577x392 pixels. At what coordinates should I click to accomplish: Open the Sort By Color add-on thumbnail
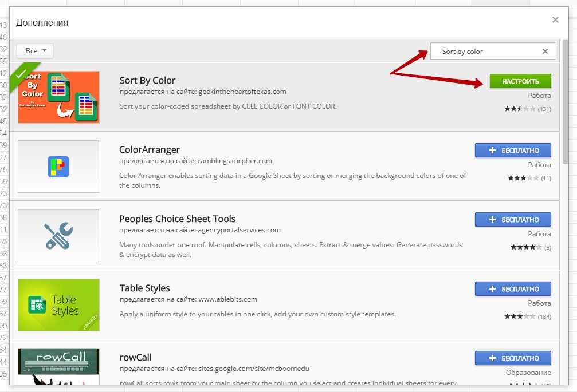pos(58,97)
